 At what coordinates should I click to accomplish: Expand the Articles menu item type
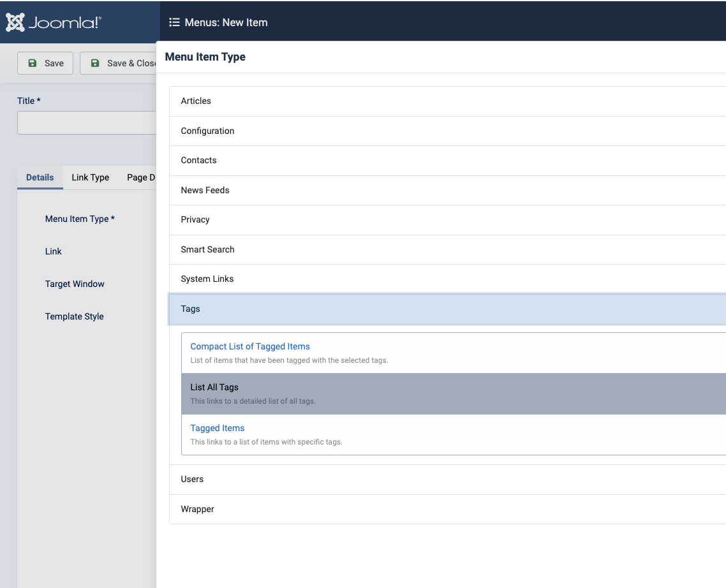[448, 101]
